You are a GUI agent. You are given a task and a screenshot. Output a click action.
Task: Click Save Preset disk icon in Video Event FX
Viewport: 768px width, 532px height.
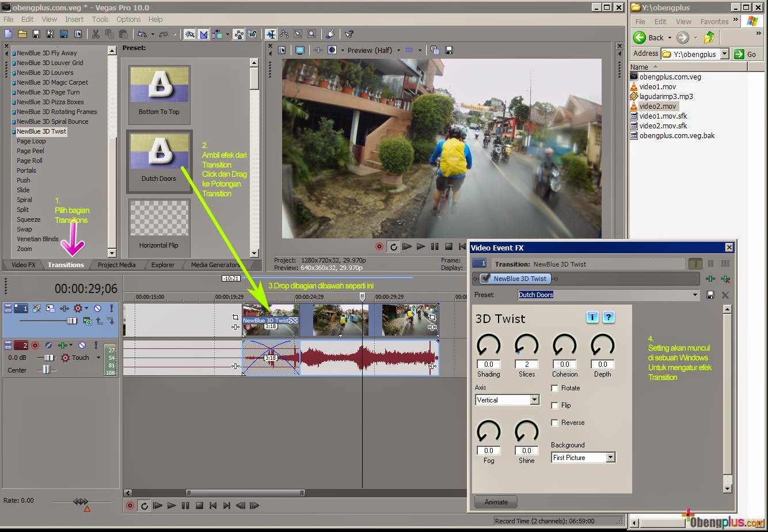pyautogui.click(x=710, y=295)
